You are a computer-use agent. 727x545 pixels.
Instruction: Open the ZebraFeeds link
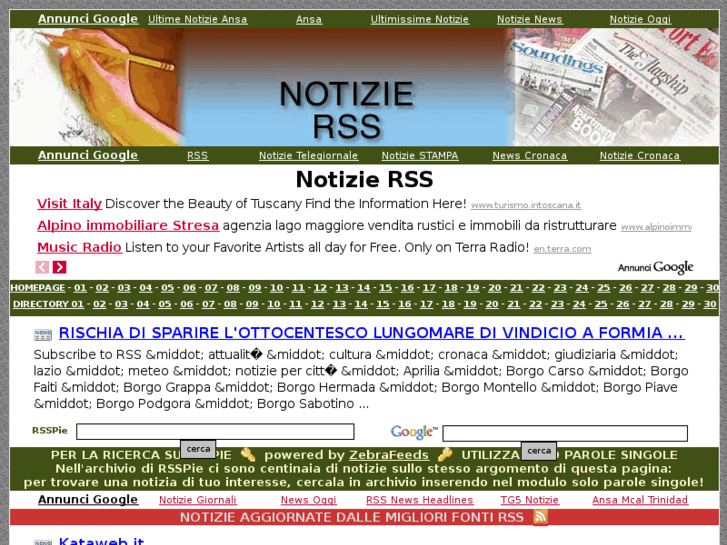(389, 455)
